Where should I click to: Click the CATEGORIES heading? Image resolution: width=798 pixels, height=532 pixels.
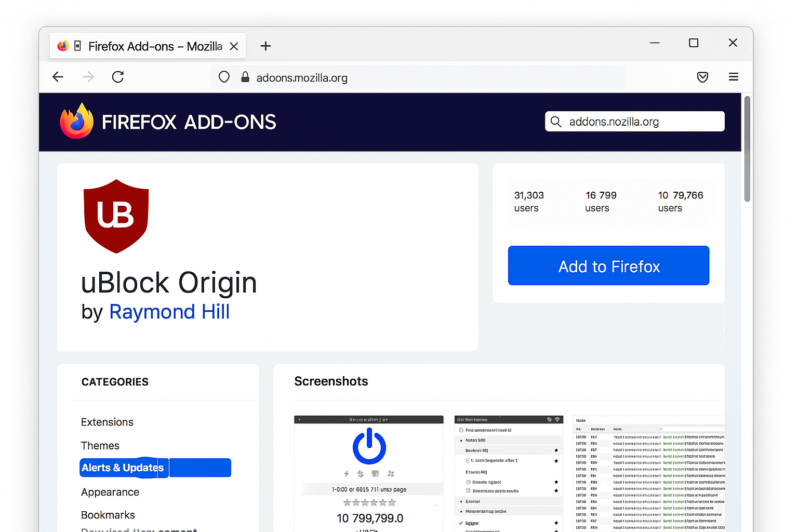click(115, 382)
